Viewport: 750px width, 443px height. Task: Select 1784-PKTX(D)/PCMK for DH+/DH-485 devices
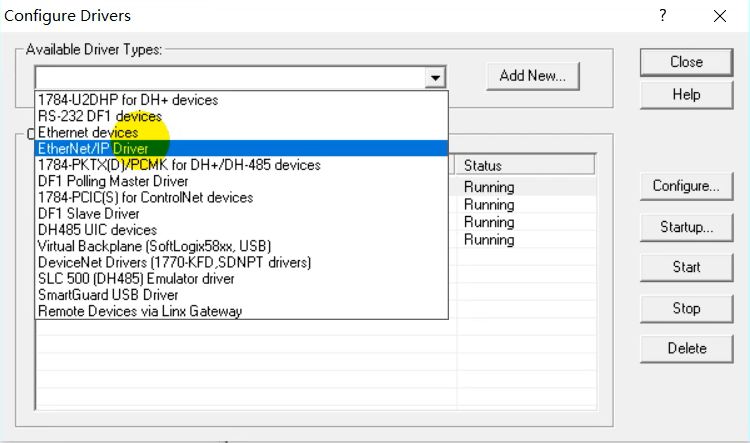(242, 165)
